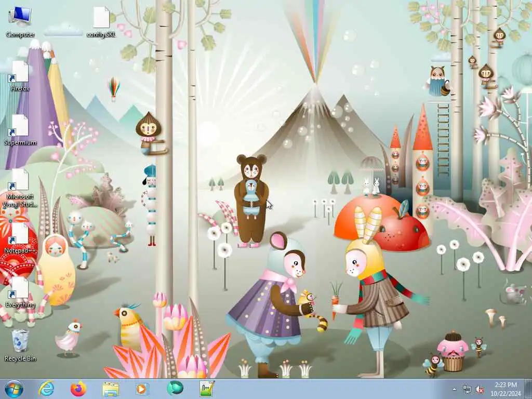The width and height of the screenshot is (532, 399).
Task: Open the green globe taskbar app
Action: click(x=175, y=389)
